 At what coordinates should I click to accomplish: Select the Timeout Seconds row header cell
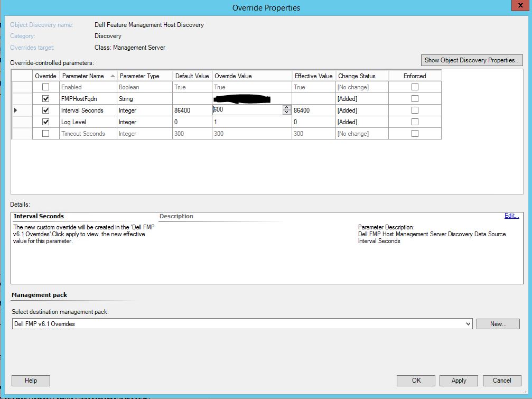coord(22,133)
